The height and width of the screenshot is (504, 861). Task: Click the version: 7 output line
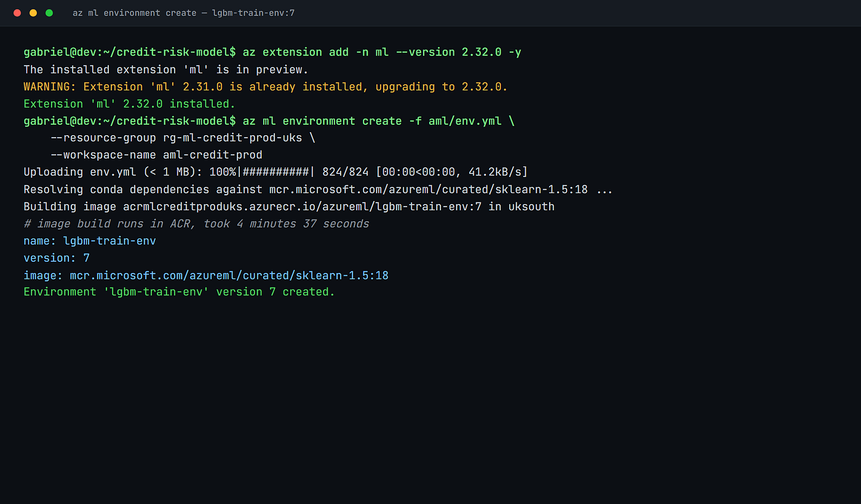[x=57, y=258]
